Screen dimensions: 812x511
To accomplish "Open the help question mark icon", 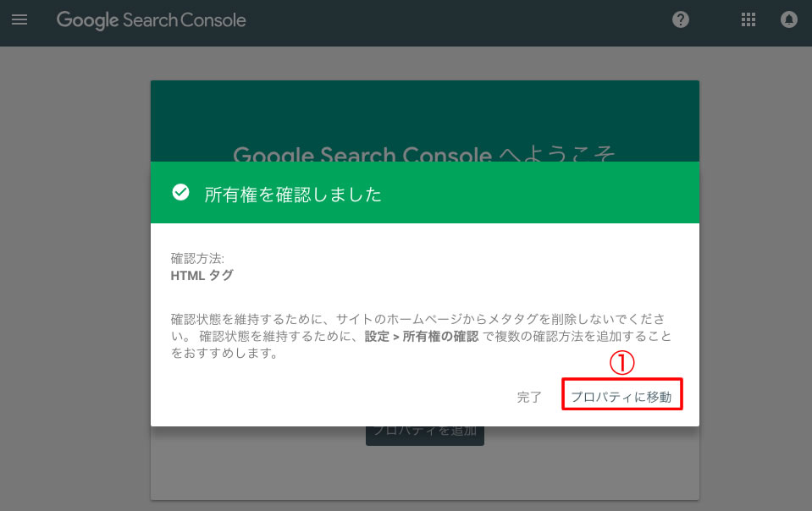I will click(x=681, y=19).
